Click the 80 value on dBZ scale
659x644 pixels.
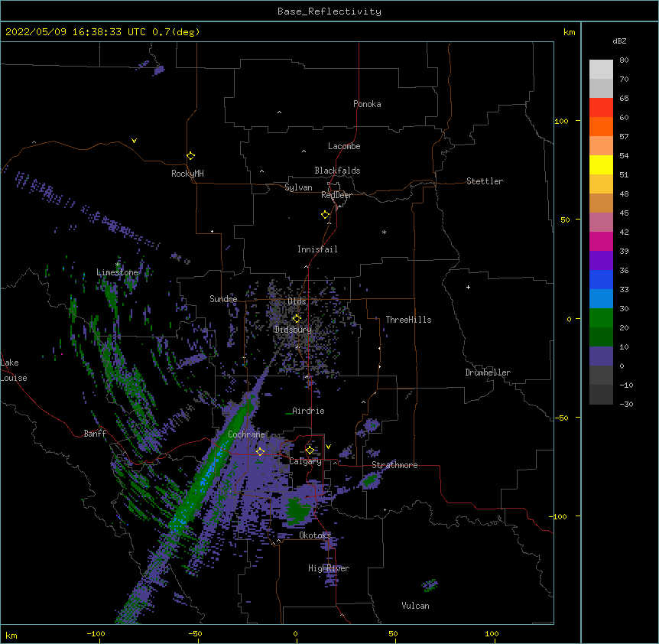click(624, 60)
